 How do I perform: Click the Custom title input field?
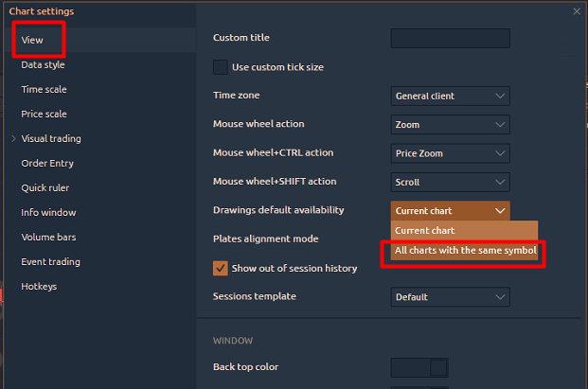click(450, 38)
